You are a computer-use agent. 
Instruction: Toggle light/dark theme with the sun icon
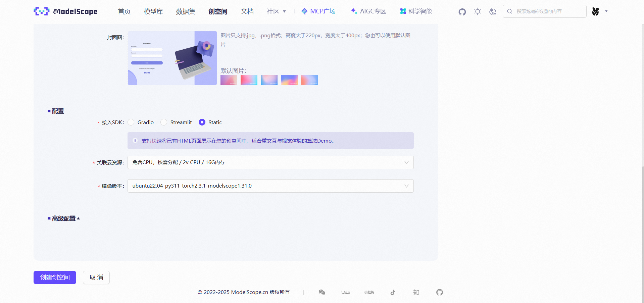point(477,11)
